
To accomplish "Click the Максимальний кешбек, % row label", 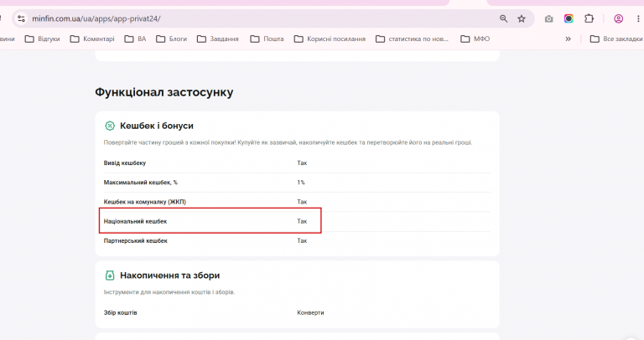I will [x=141, y=183].
